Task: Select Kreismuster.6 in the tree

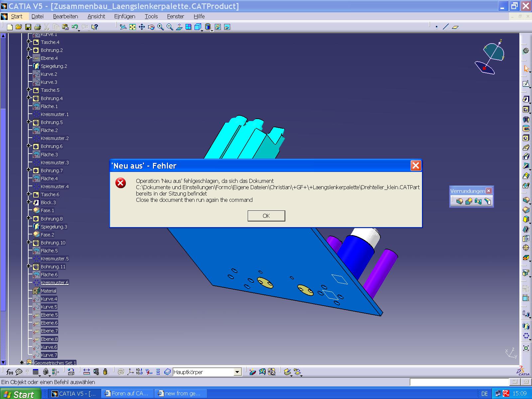Action: 55,283
